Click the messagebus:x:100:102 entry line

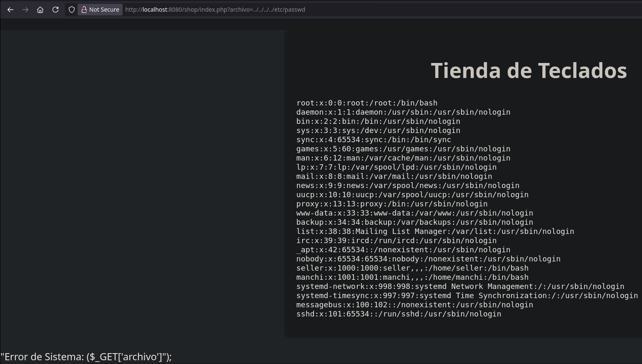point(415,305)
